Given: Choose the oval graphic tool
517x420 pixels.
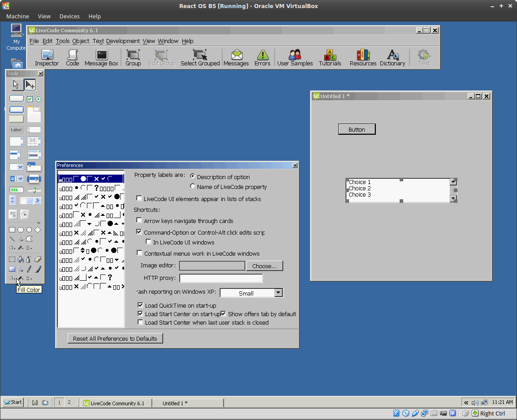Looking at the screenshot, I should tap(29, 230).
